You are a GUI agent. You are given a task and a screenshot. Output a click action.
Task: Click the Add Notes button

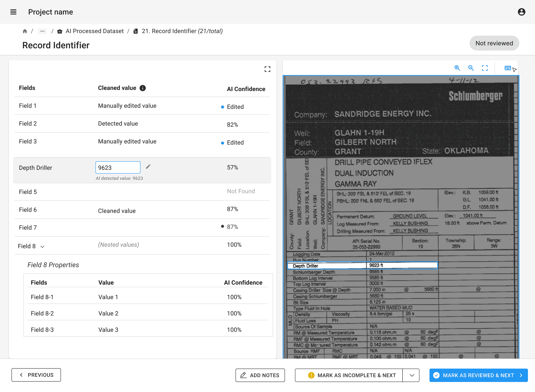click(x=260, y=375)
